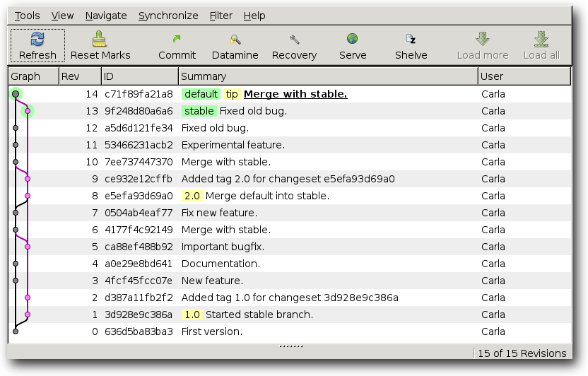588x376 pixels.
Task: Select 'Experimental feature.' revision
Action: pyautogui.click(x=233, y=145)
